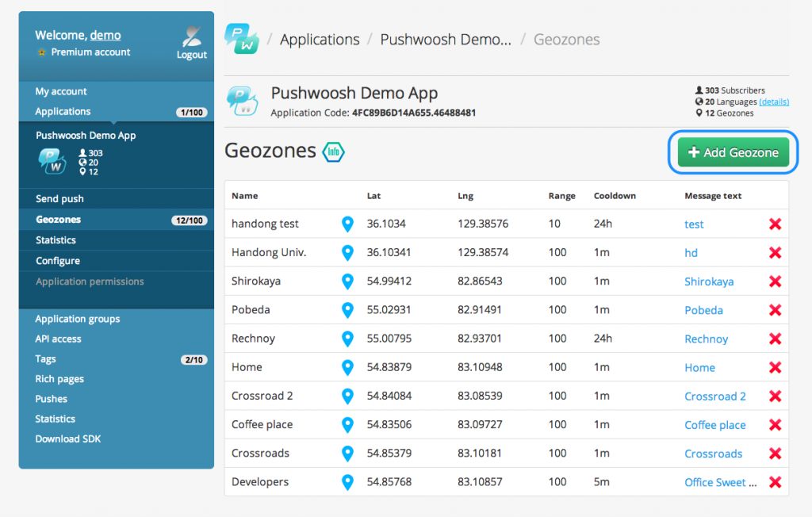Delete the Crossroad 2 geozone
This screenshot has height=517, width=812.
coord(776,396)
